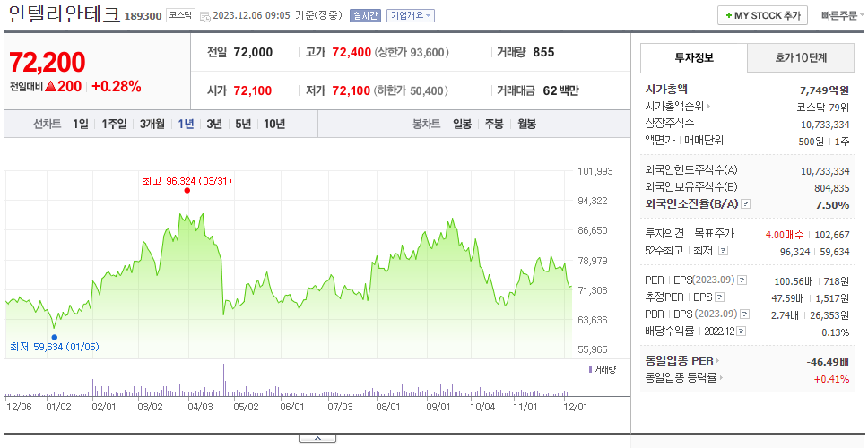Open the 시가총액순위 link
Image resolution: width=868 pixels, height=448 pixels.
coord(675,107)
